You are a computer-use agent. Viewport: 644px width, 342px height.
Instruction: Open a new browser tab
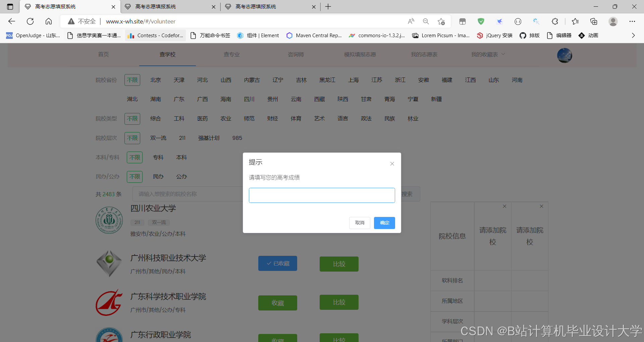pyautogui.click(x=328, y=7)
